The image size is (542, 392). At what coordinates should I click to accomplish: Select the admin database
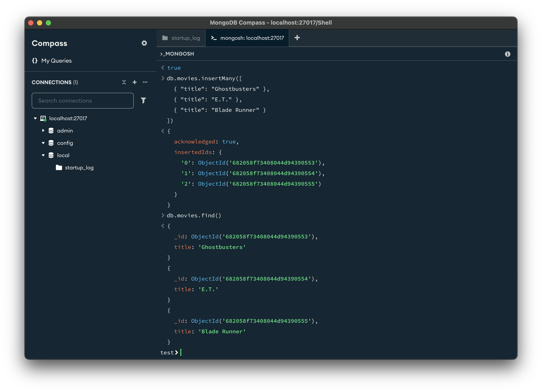pos(65,131)
